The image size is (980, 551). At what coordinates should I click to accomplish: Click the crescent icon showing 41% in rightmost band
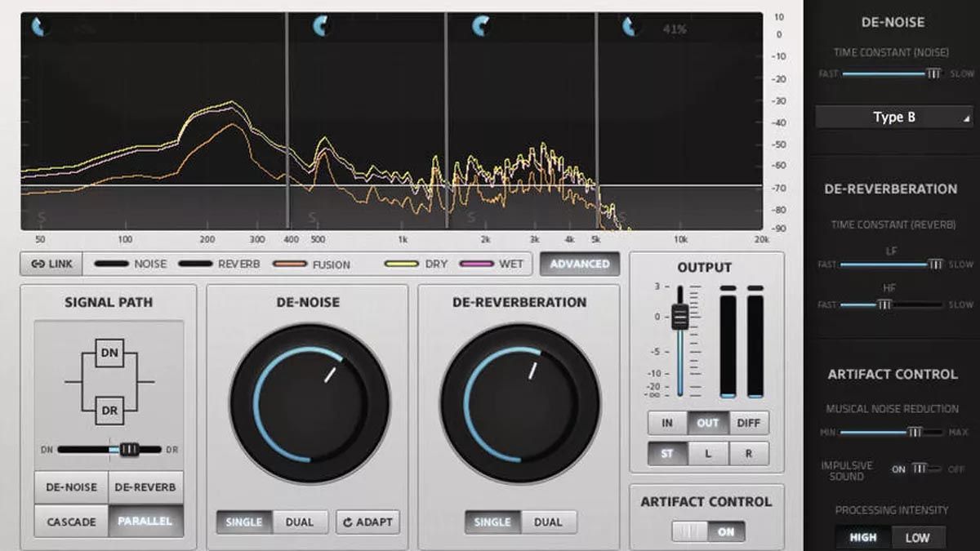628,27
